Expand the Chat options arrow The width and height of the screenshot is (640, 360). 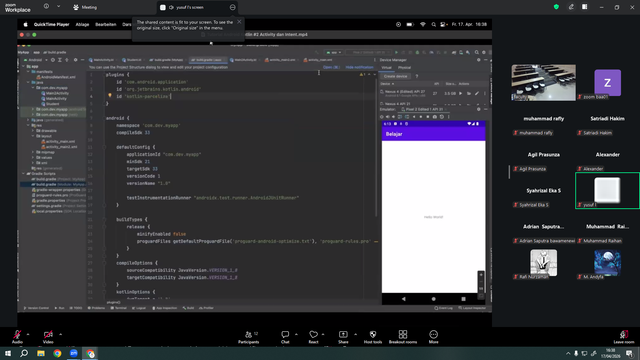coord(296,334)
